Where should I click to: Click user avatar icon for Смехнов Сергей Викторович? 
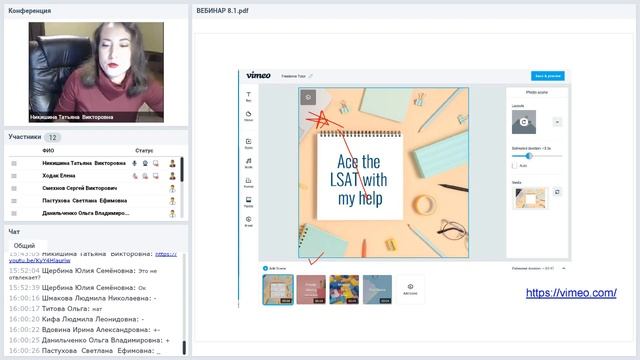[172, 189]
